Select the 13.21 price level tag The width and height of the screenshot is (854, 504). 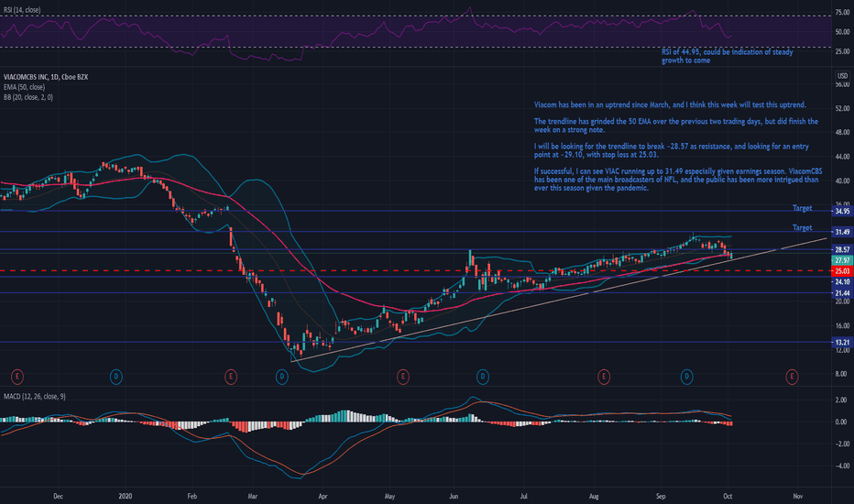(x=842, y=342)
